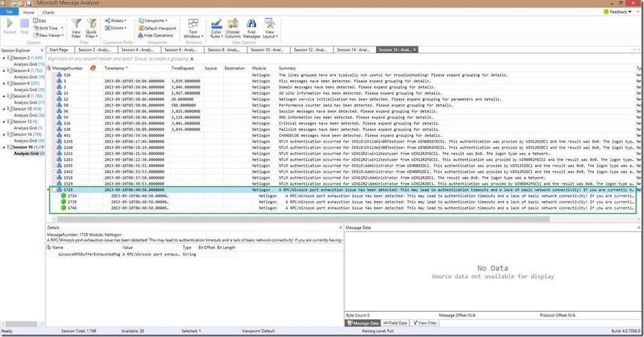This screenshot has height=337, width=644.
Task: Click the Feedback smiley button
Action: (618, 12)
